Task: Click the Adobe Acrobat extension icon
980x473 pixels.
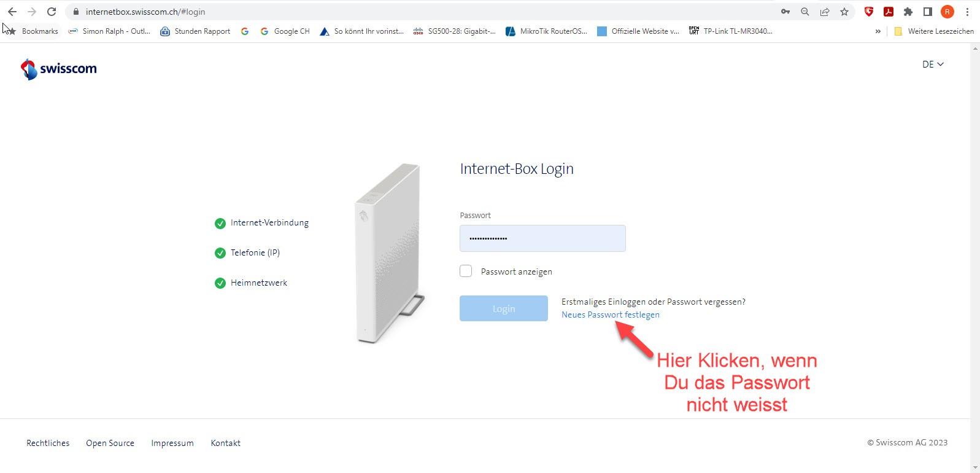Action: (889, 12)
